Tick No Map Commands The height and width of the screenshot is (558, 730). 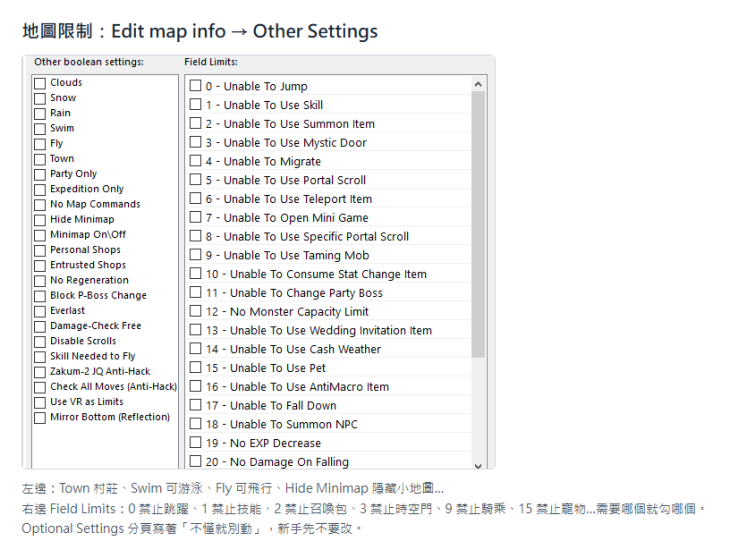(x=40, y=205)
